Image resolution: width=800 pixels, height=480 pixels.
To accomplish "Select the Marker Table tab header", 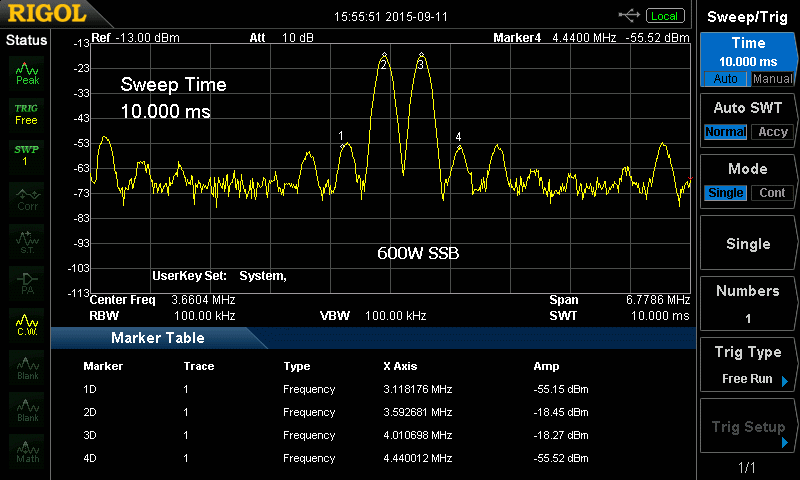I will click(x=158, y=338).
